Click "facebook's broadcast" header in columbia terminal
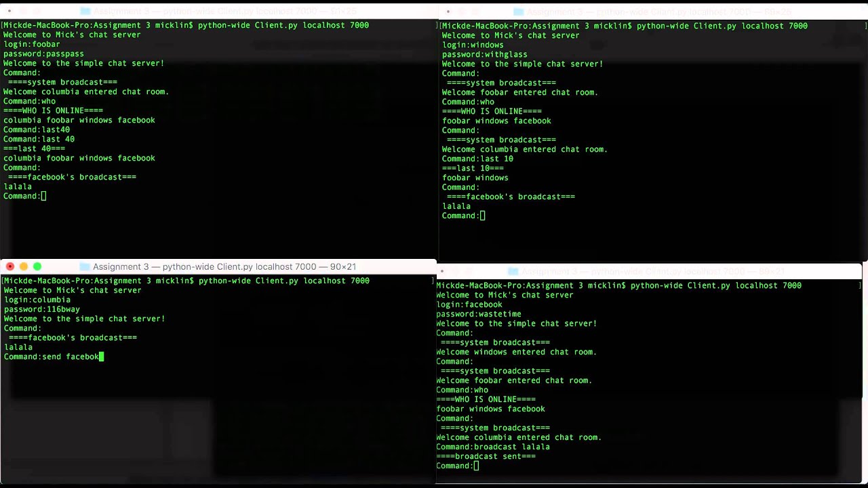The width and height of the screenshot is (868, 488). coord(73,338)
